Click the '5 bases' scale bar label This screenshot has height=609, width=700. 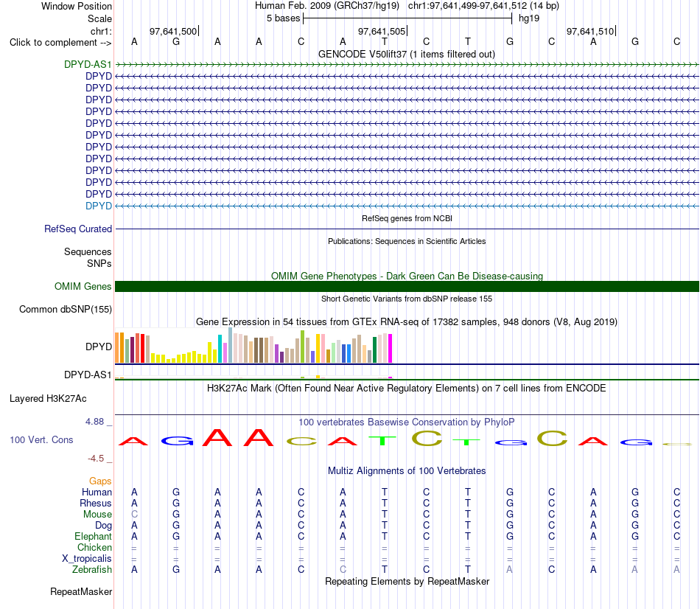click(x=284, y=18)
